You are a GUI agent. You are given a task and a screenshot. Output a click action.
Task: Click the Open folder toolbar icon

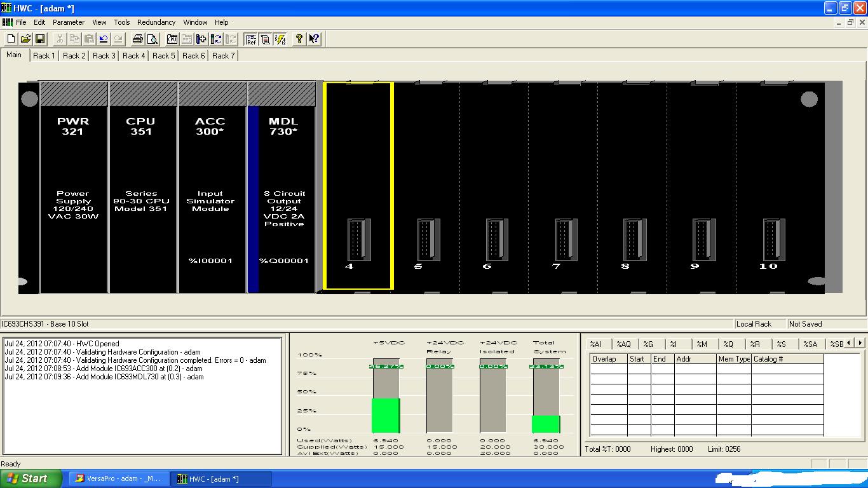[25, 39]
